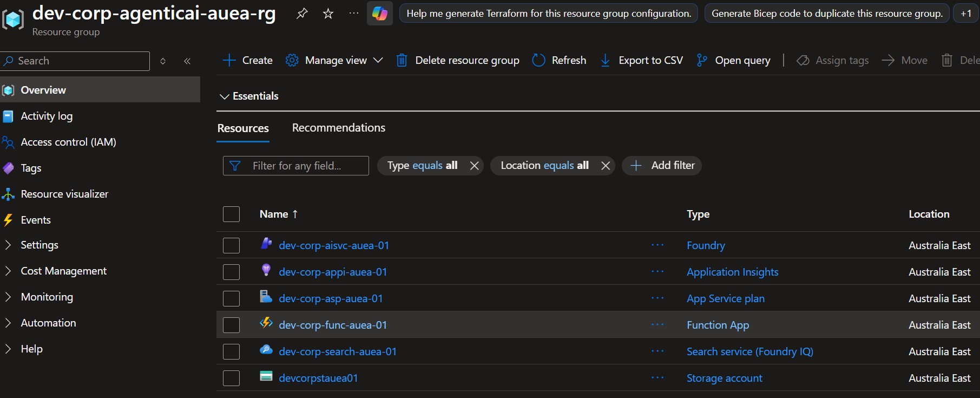Export the resource list to CSV
Screen dimensions: 980x398
coord(642,60)
